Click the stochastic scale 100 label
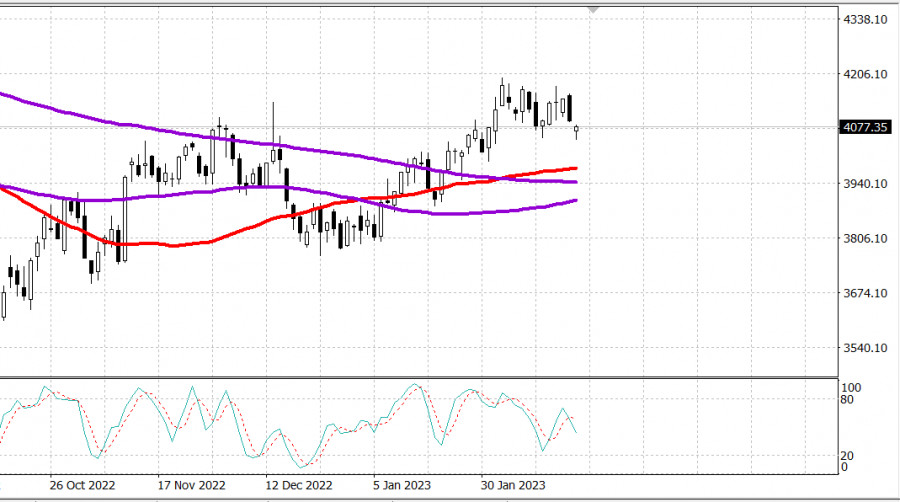The width and height of the screenshot is (900, 502). [x=851, y=387]
